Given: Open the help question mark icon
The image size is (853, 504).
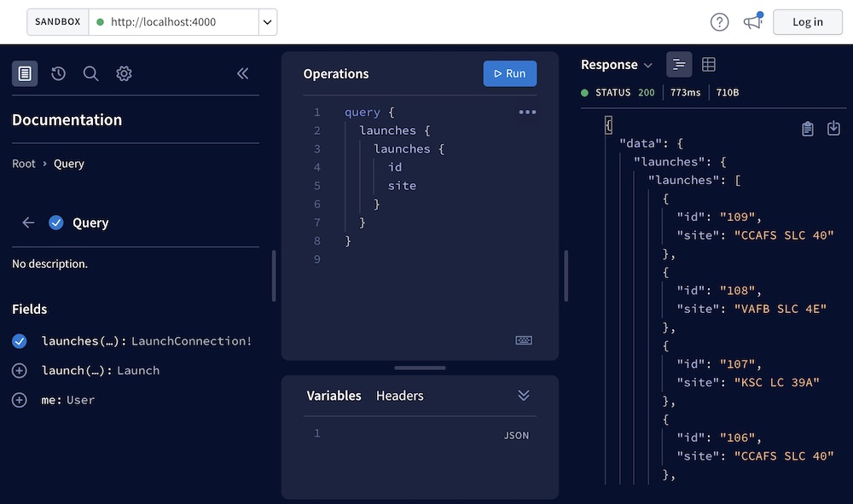Looking at the screenshot, I should pos(721,21).
